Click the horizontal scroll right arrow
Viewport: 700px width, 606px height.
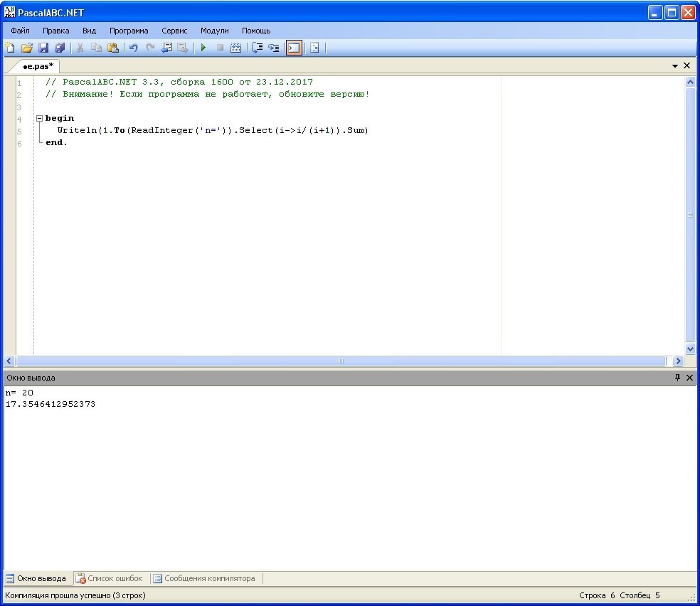[x=678, y=361]
